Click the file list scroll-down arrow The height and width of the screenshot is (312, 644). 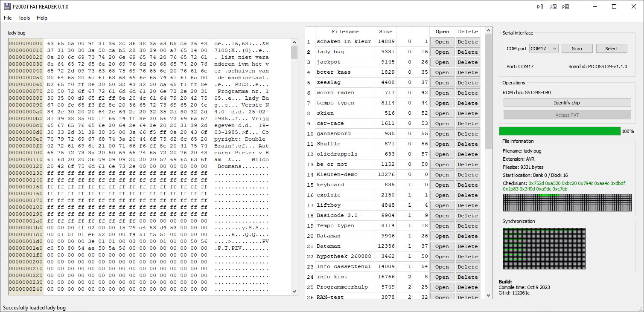pos(488,295)
